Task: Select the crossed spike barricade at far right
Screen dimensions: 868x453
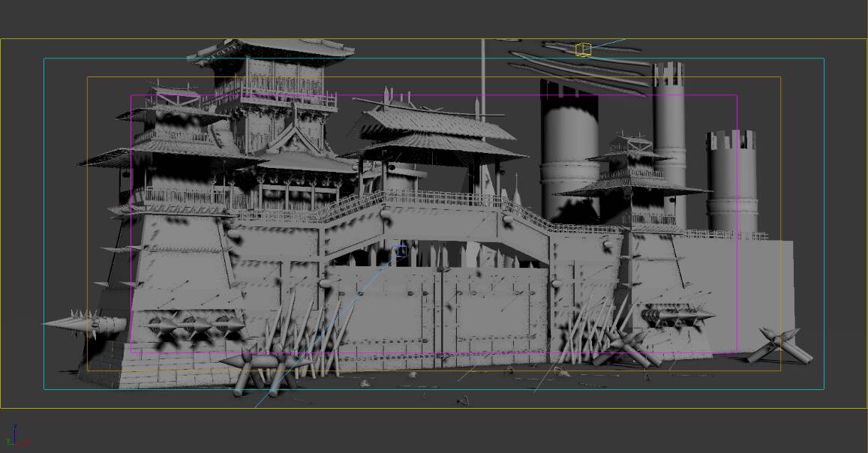Action: (x=779, y=346)
